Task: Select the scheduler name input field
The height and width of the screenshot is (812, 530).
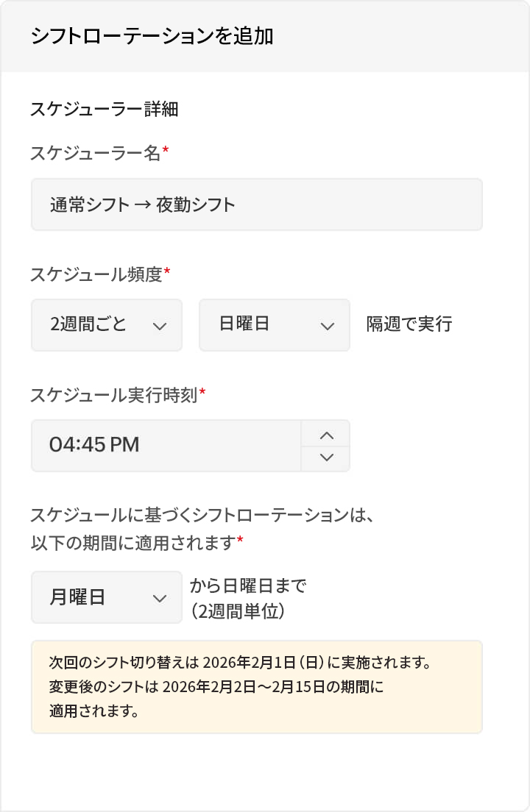Action: [256, 204]
